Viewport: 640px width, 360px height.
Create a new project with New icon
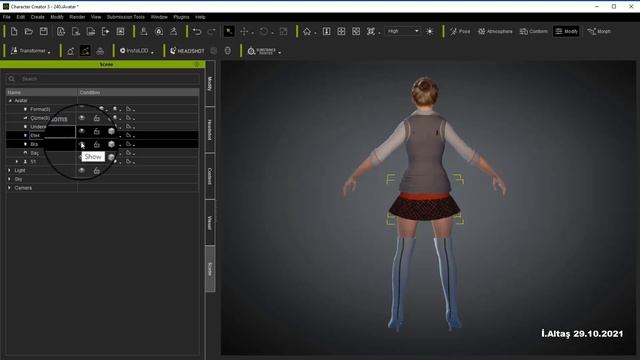pos(14,31)
